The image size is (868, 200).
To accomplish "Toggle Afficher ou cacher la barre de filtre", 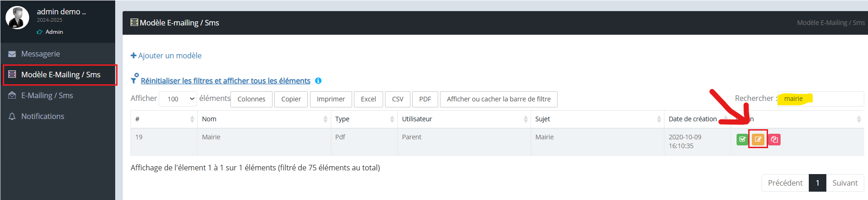I will (x=498, y=99).
